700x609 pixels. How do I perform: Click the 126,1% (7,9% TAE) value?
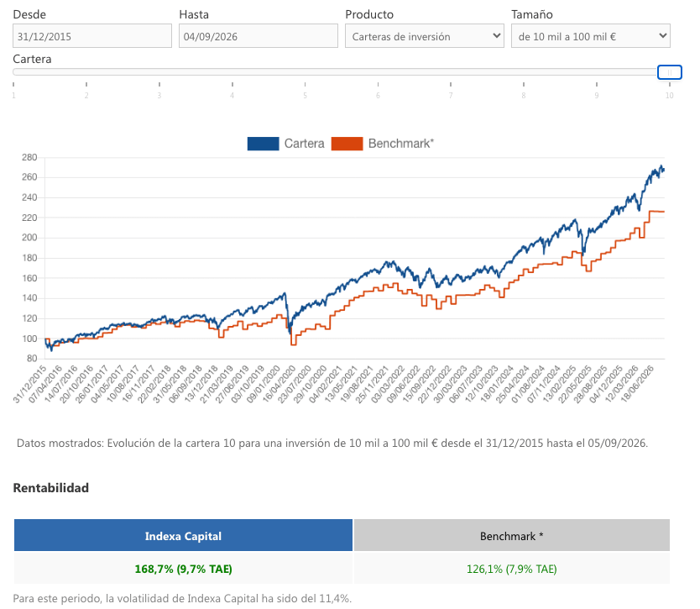pos(512,569)
